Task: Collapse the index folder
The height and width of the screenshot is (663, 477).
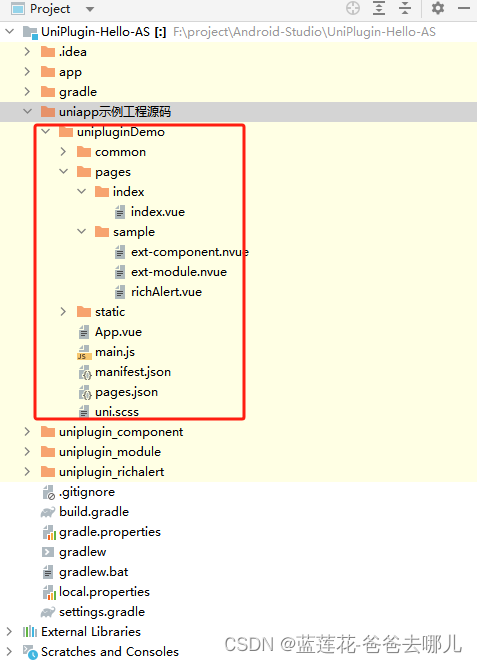Action: [x=82, y=192]
